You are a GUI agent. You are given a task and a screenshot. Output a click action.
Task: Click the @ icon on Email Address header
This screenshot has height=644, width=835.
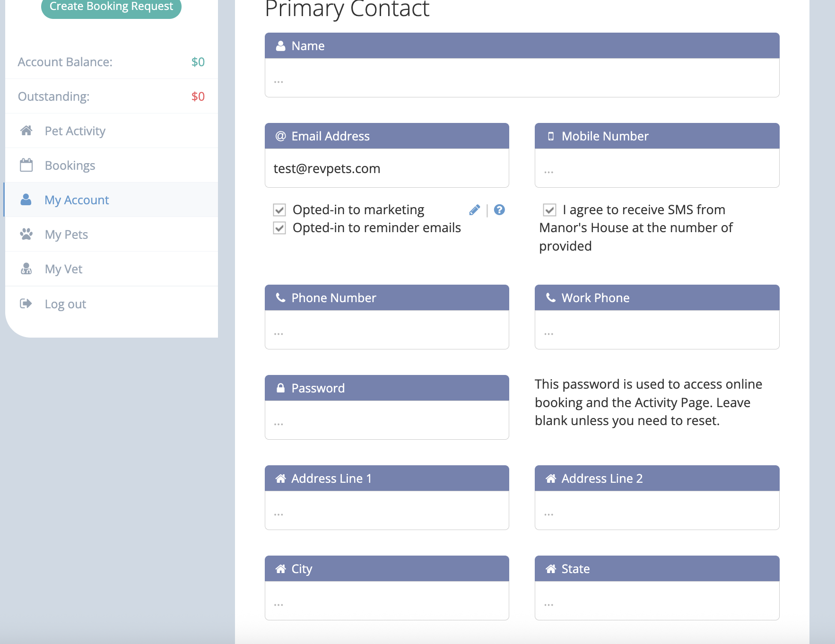(x=279, y=136)
